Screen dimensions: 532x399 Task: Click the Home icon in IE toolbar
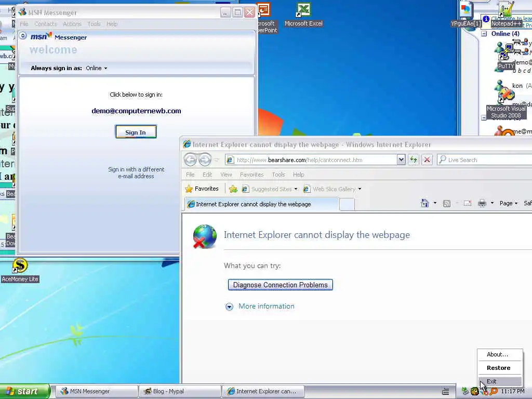click(424, 203)
